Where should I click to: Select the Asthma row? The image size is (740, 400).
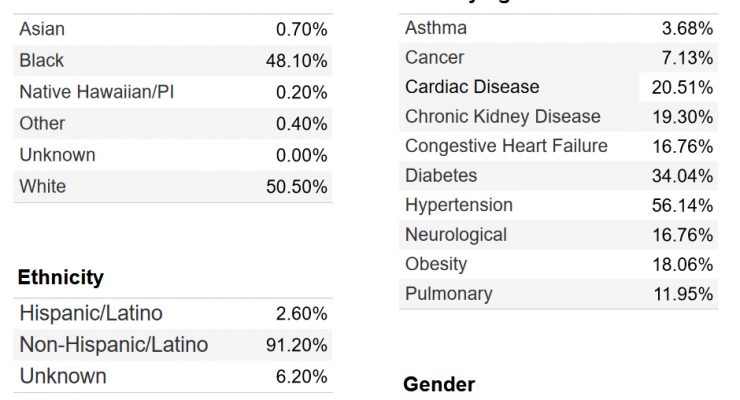pyautogui.click(x=558, y=28)
